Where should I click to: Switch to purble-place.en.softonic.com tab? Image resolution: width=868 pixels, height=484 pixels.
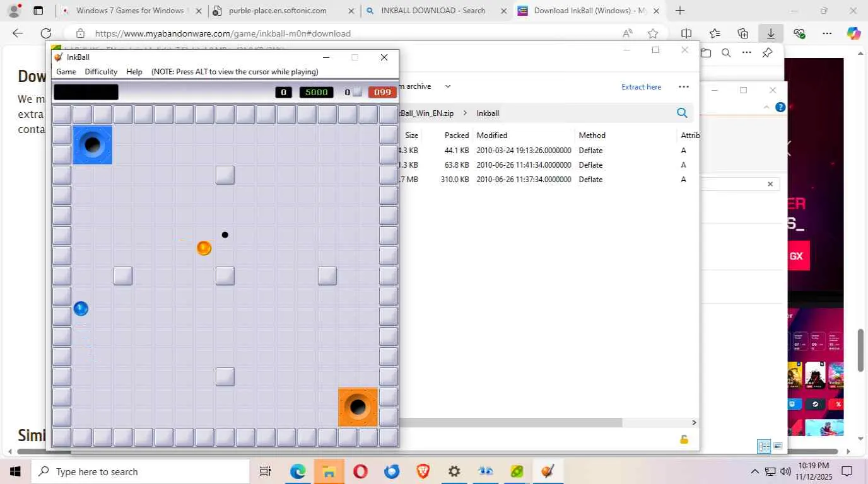[284, 11]
